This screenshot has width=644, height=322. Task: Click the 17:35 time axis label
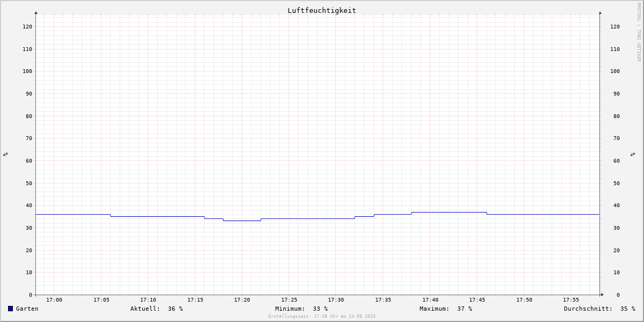[x=383, y=300]
